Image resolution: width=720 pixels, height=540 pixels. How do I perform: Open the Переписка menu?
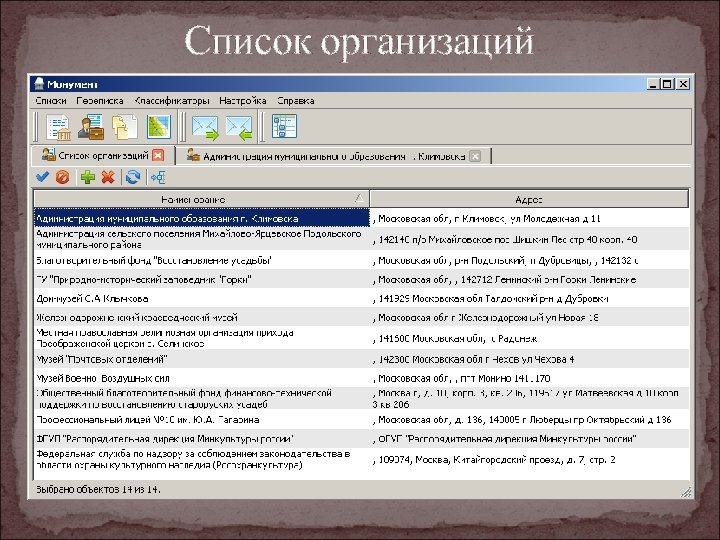(x=100, y=101)
